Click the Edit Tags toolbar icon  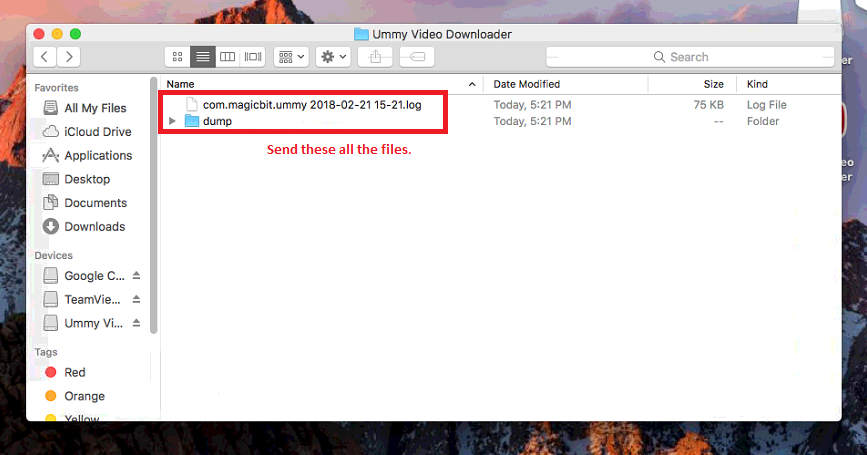click(x=417, y=56)
